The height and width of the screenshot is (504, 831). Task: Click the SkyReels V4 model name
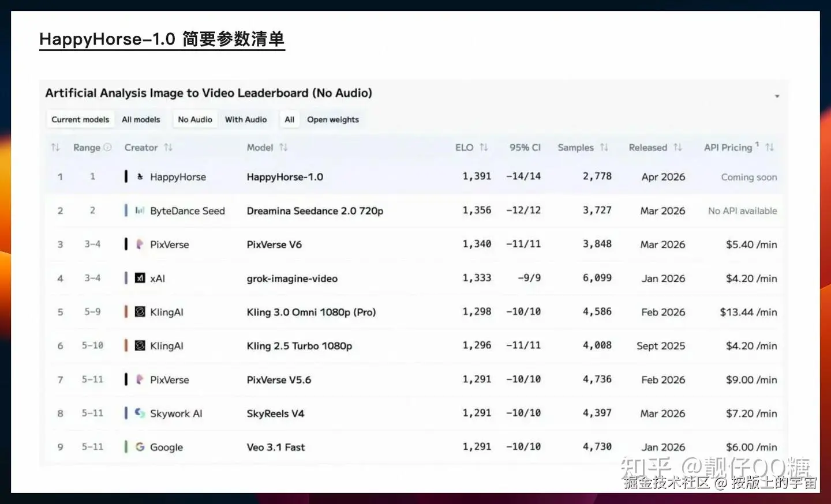pyautogui.click(x=275, y=413)
